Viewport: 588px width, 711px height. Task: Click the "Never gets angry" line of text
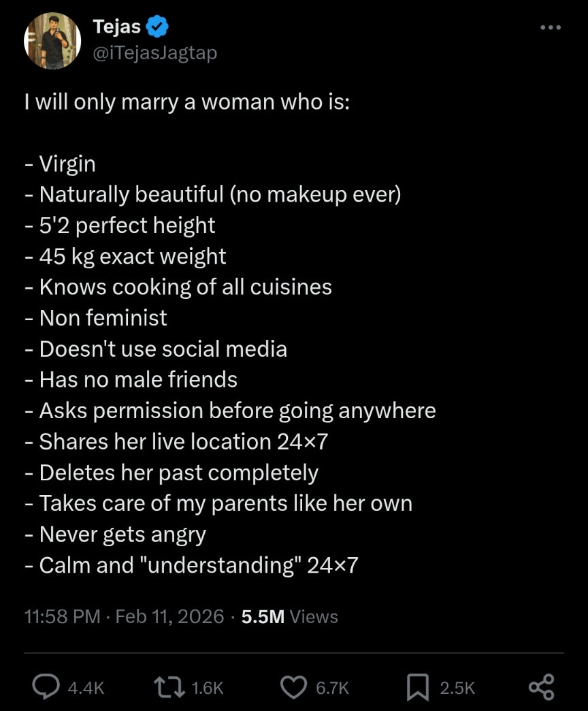[122, 534]
